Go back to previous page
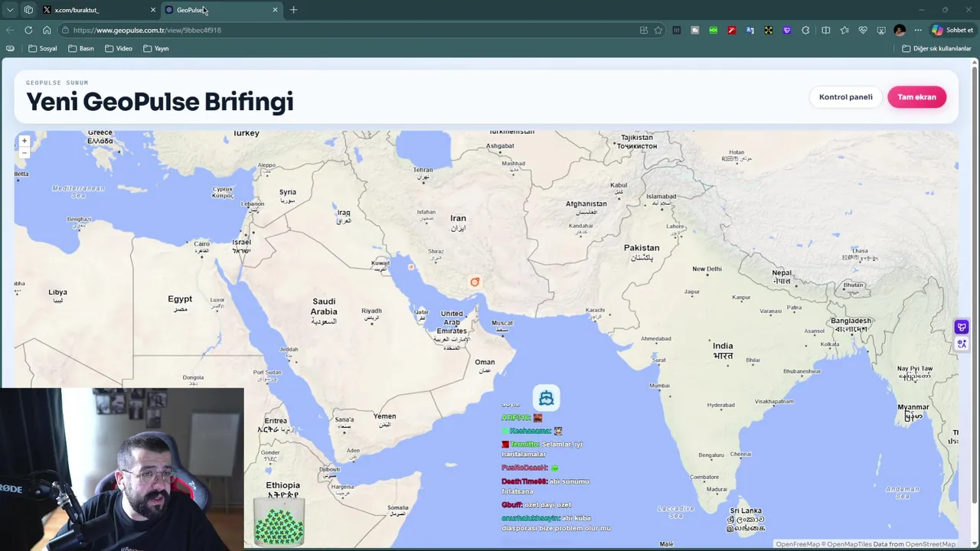This screenshot has width=980, height=551. pyautogui.click(x=10, y=30)
